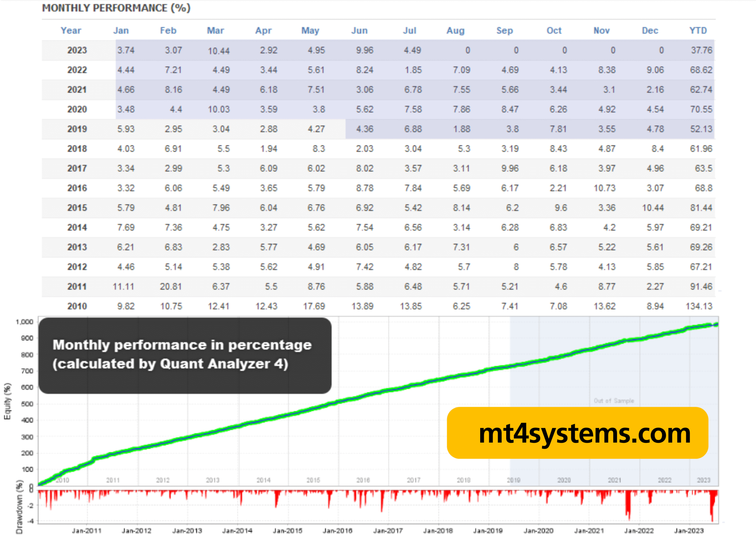Click the Monthly performance dark caption box
The width and height of the screenshot is (756, 535).
click(185, 355)
